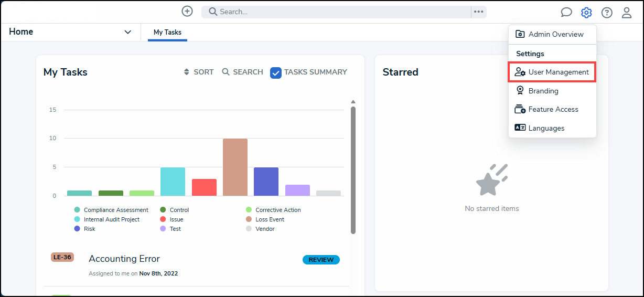Click the Review status badge
This screenshot has height=297, width=644.
[x=321, y=260]
